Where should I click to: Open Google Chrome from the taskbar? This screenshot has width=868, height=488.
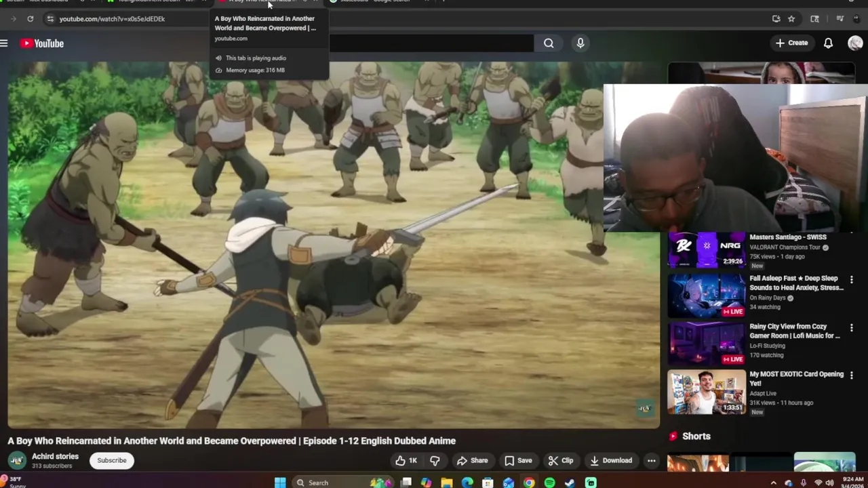(x=529, y=483)
